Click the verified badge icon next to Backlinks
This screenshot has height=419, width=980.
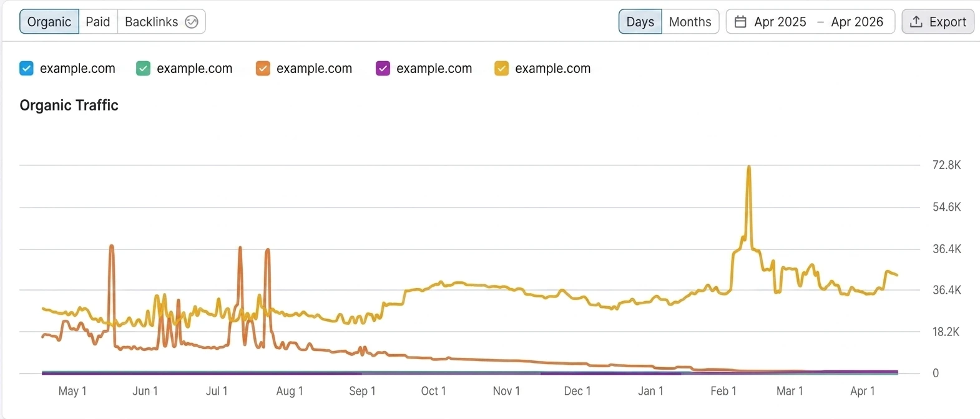[x=191, y=21]
